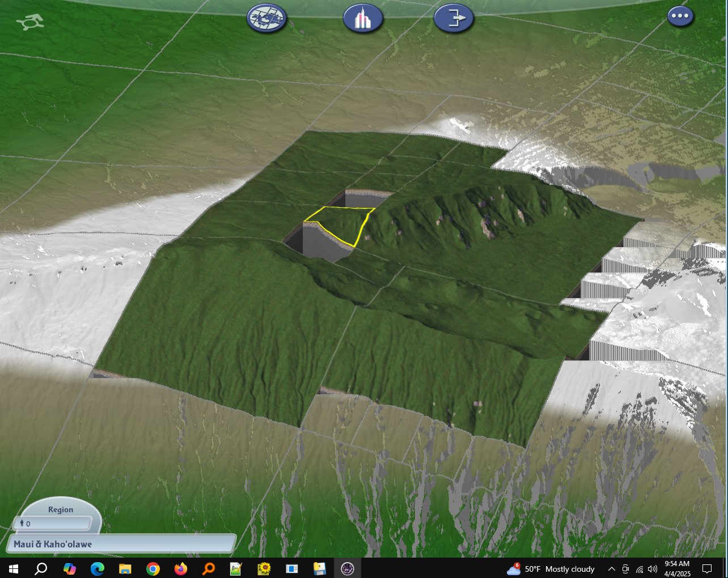The width and height of the screenshot is (728, 578).
Task: Show hidden system tray icons
Action: (612, 569)
